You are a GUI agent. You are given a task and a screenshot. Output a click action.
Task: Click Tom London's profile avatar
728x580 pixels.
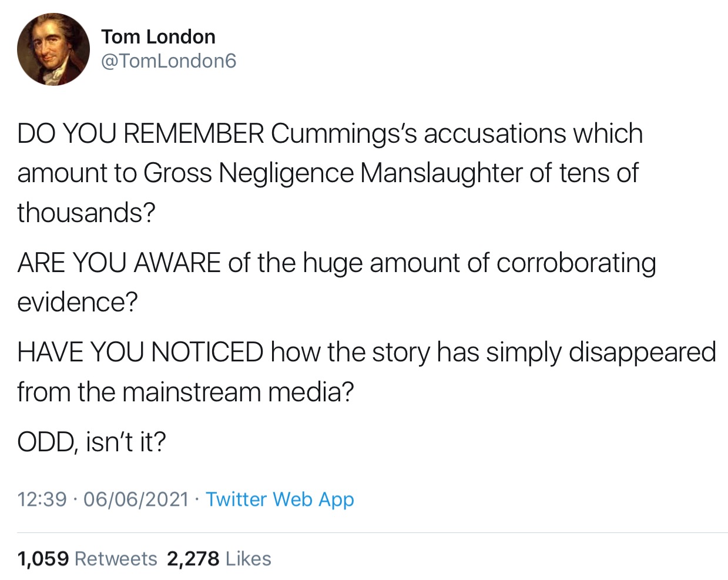(x=53, y=49)
